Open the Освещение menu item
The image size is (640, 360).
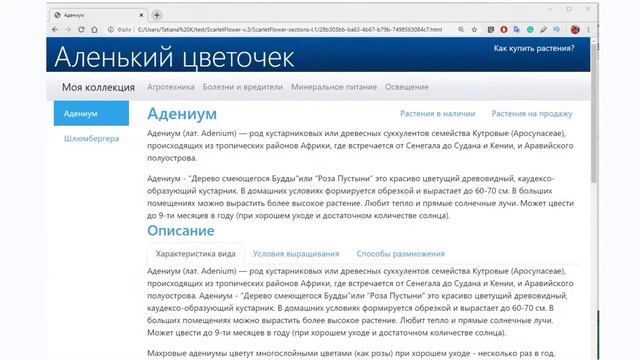coord(407,87)
